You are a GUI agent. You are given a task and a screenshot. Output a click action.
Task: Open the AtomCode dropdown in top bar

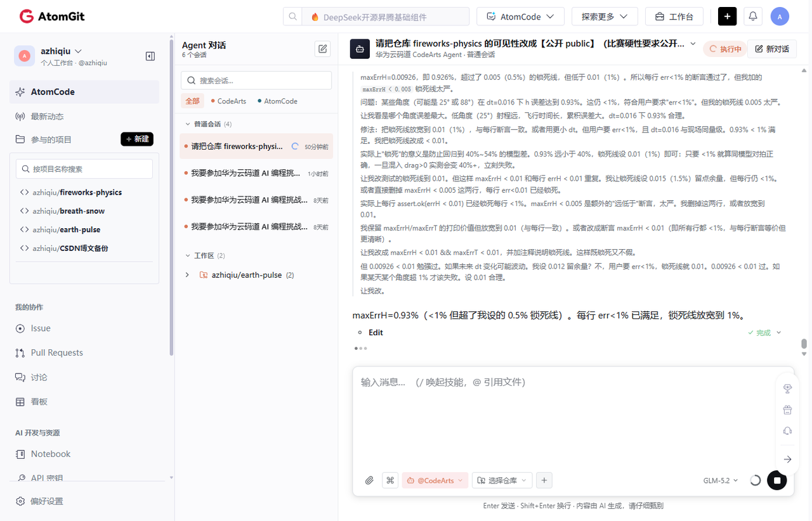pos(520,16)
